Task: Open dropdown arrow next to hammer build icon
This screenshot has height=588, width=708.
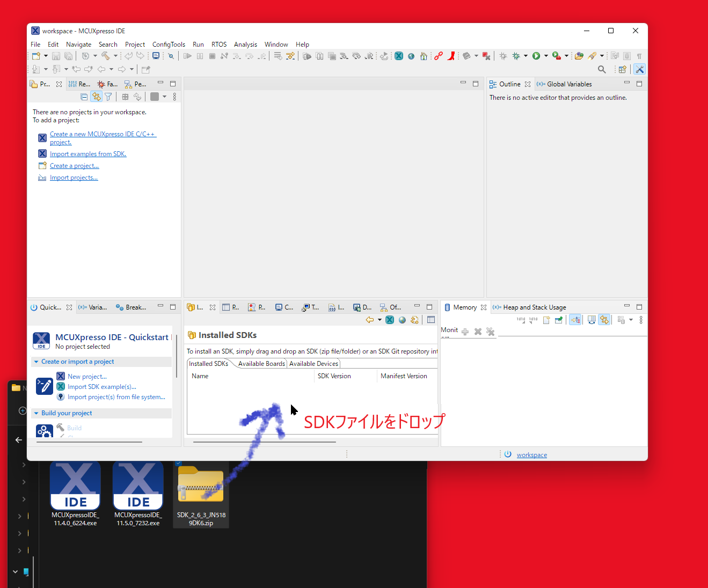Action: 115,56
